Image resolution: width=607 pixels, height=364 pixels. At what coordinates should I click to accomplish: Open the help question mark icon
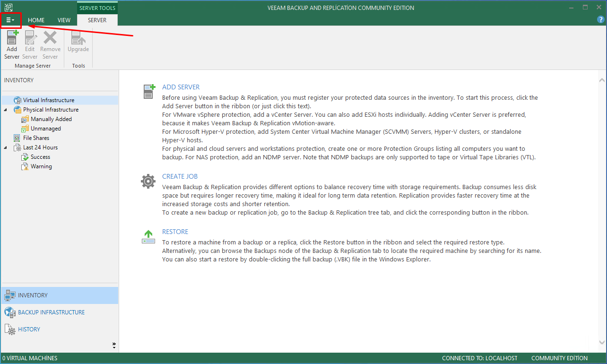[601, 20]
